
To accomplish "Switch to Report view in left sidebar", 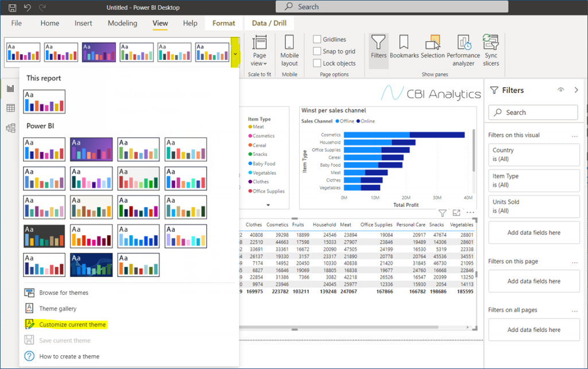I will (x=10, y=89).
